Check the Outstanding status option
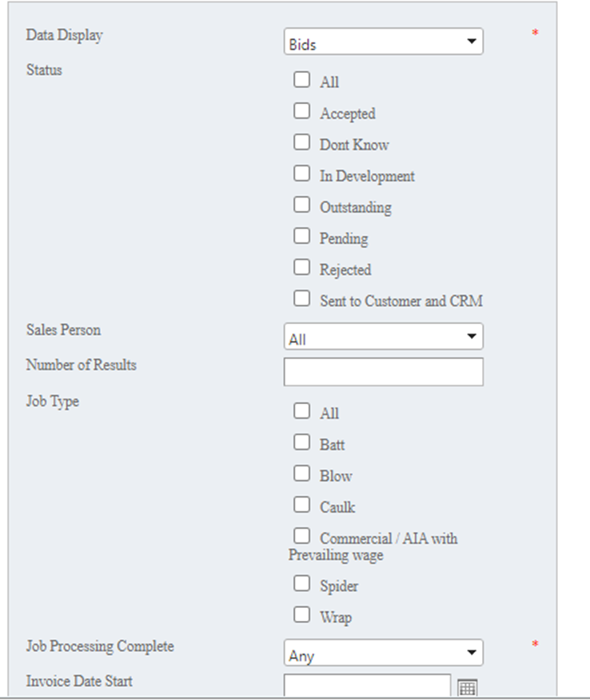 [301, 205]
